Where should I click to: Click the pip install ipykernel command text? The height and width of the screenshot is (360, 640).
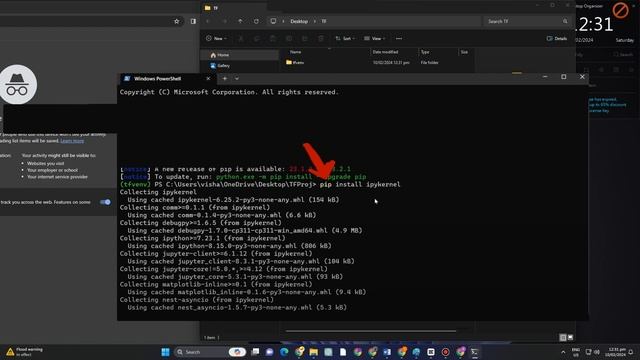click(360, 184)
